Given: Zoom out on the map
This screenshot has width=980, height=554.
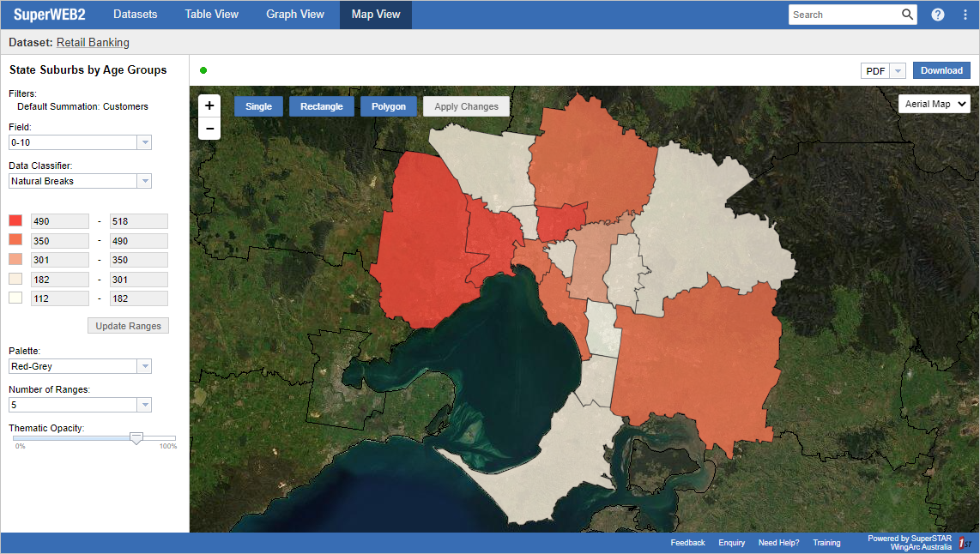Looking at the screenshot, I should (x=209, y=129).
